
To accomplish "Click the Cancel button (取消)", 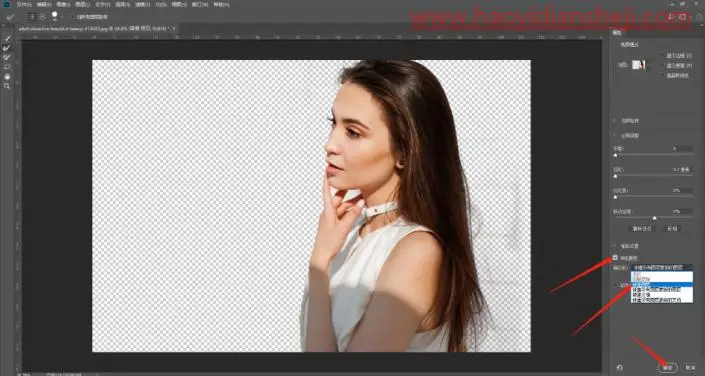I will 690,368.
